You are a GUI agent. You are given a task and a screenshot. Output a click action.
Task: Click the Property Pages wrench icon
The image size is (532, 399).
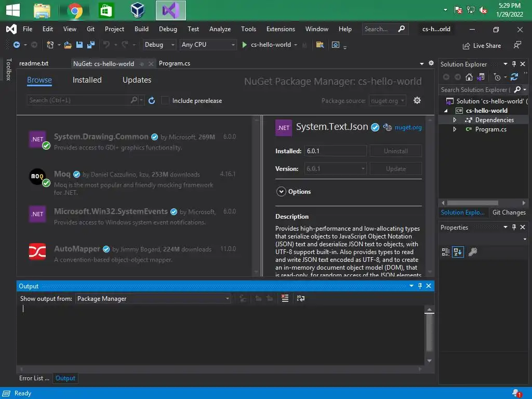tap(473, 252)
